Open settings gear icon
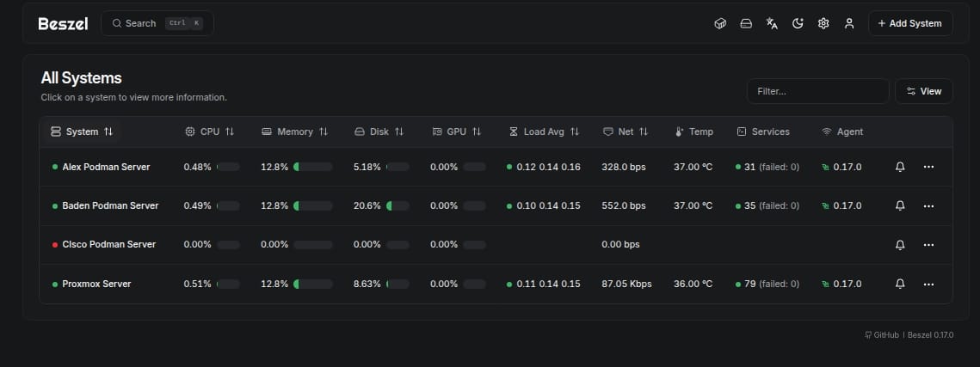Image resolution: width=980 pixels, height=367 pixels. tap(823, 24)
